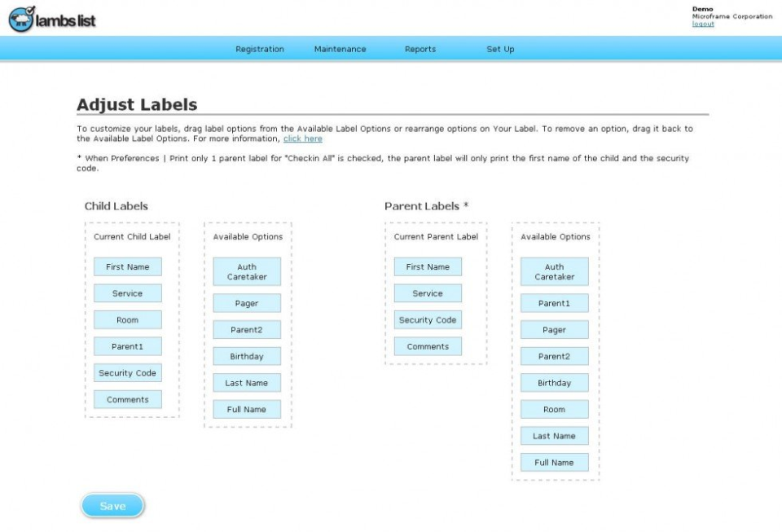This screenshot has height=532, width=782.
Task: Open the Maintenance menu
Action: 340,49
